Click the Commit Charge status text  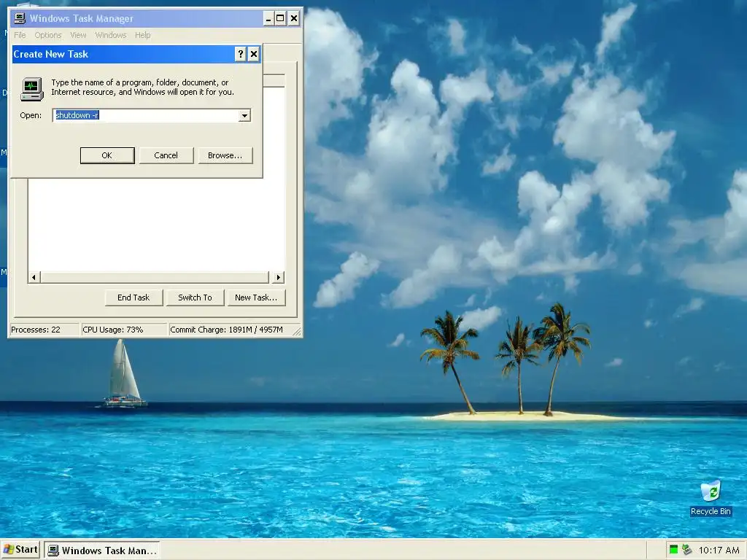(x=227, y=330)
